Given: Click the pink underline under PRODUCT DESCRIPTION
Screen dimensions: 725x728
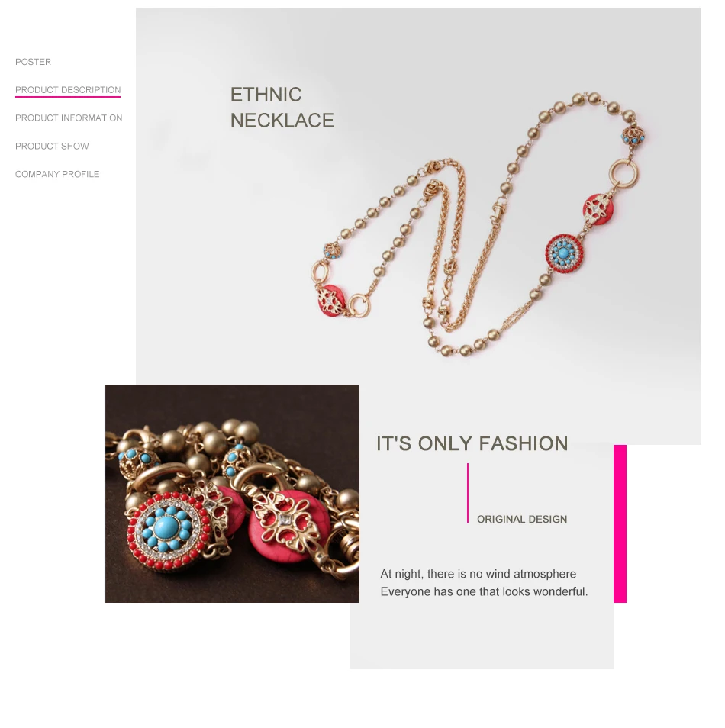Looking at the screenshot, I should [68, 97].
